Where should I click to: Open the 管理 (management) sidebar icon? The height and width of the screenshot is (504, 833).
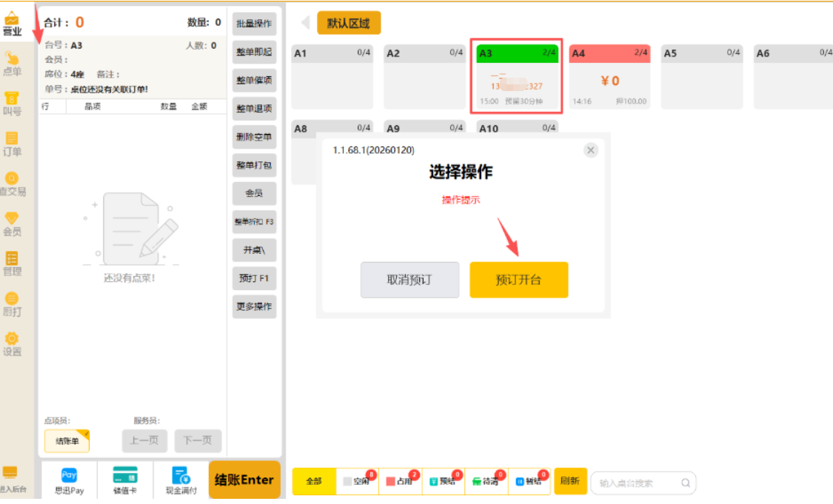coord(12,264)
